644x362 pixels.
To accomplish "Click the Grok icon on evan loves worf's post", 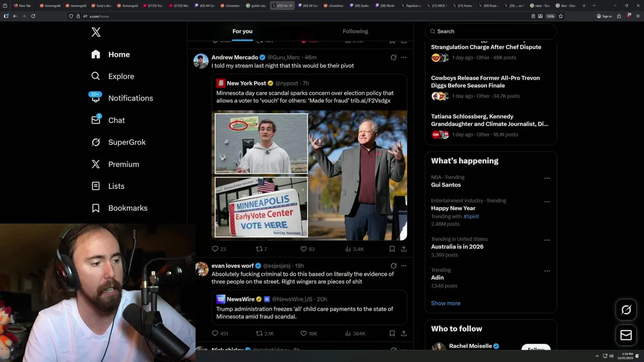I will [393, 266].
